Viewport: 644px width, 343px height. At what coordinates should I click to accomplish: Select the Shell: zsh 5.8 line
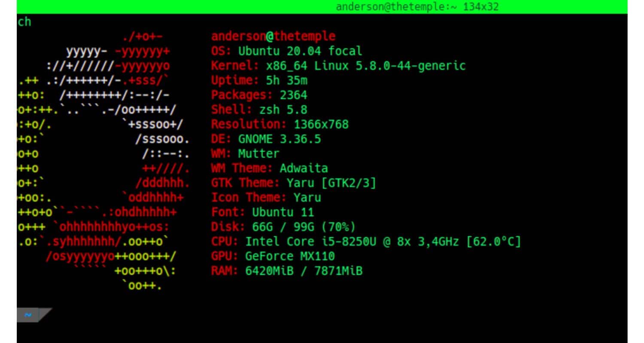pyautogui.click(x=259, y=110)
